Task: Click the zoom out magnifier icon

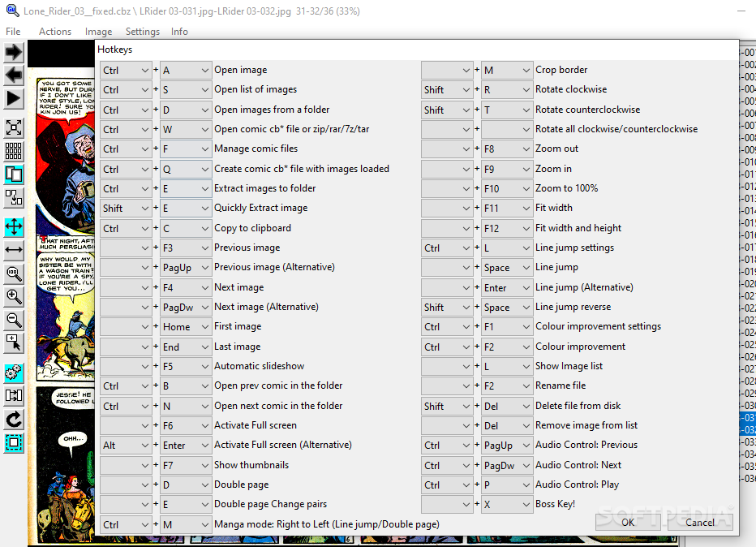Action: (x=14, y=321)
